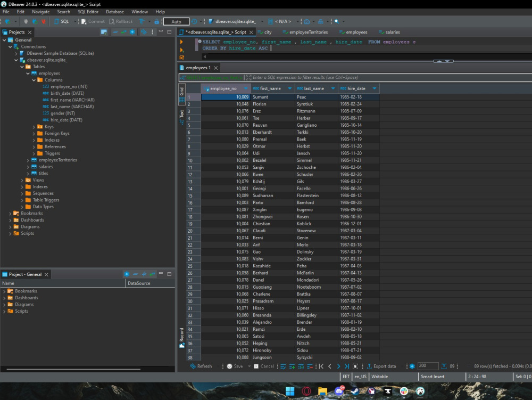Click the red disconnect icon in toolbar
The image size is (532, 400).
(x=44, y=21)
